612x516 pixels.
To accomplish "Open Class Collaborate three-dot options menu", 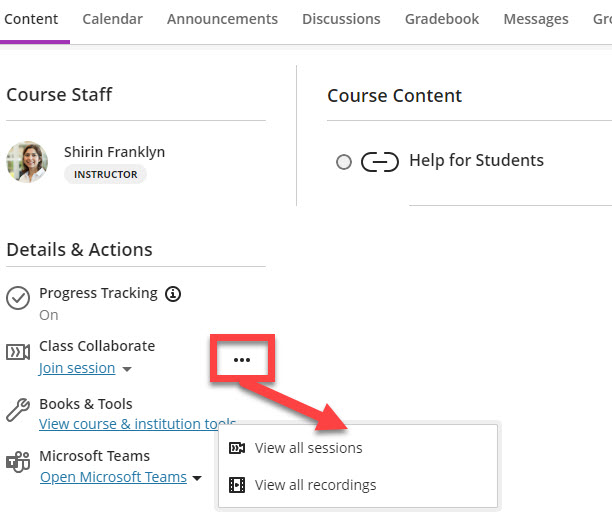I will click(x=241, y=359).
